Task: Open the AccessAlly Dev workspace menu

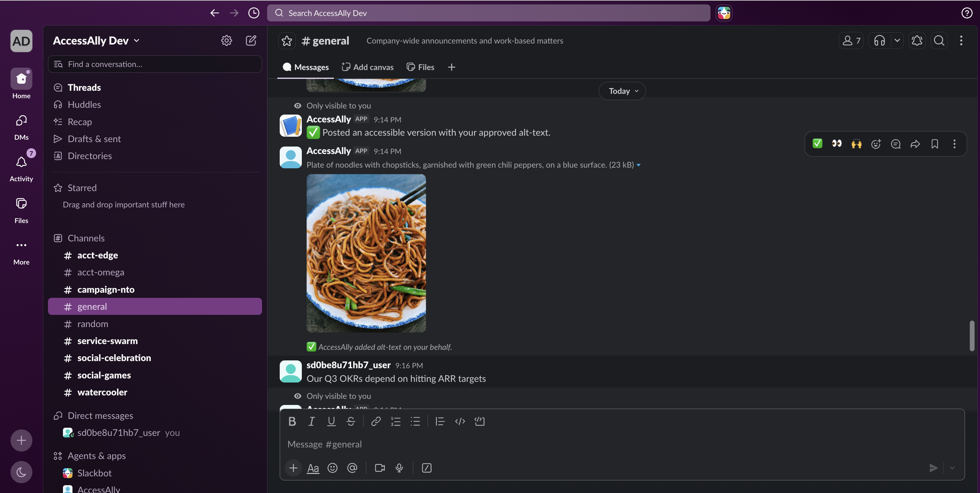Action: [96, 41]
